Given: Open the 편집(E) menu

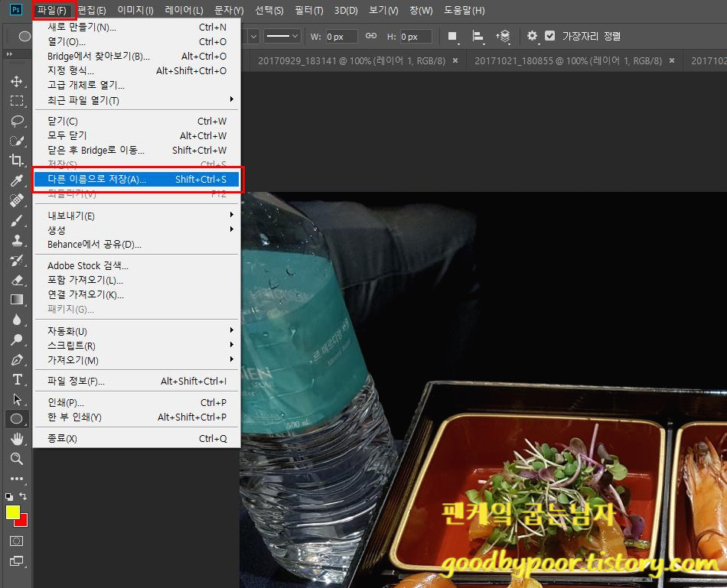Looking at the screenshot, I should tap(92, 10).
